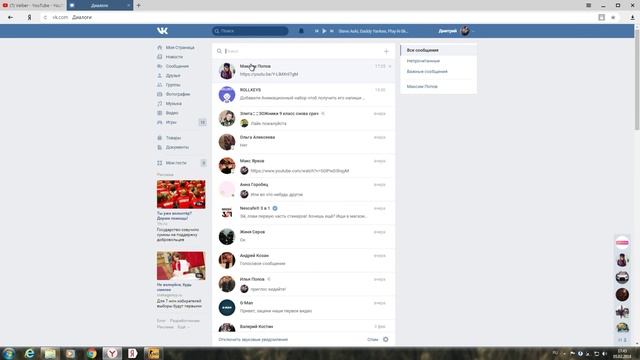The width and height of the screenshot is (640, 360).
Task: Open the youtu.be link in Максим Попов row
Action: (269, 74)
